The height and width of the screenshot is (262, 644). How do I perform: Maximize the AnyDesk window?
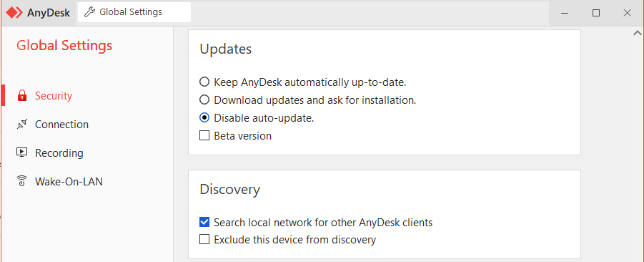tap(596, 13)
